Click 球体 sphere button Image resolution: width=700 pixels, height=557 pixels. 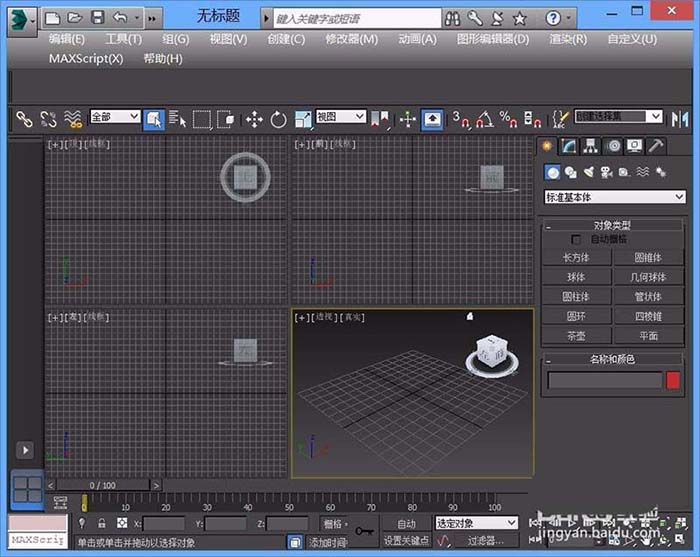click(x=576, y=277)
